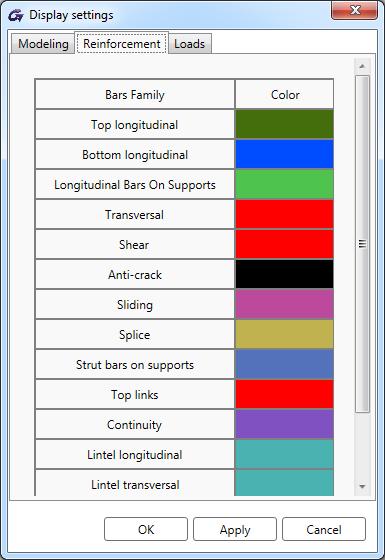Screen dimensions: 385x560
Task: Click the scrollbar up arrow
Action: (362, 66)
